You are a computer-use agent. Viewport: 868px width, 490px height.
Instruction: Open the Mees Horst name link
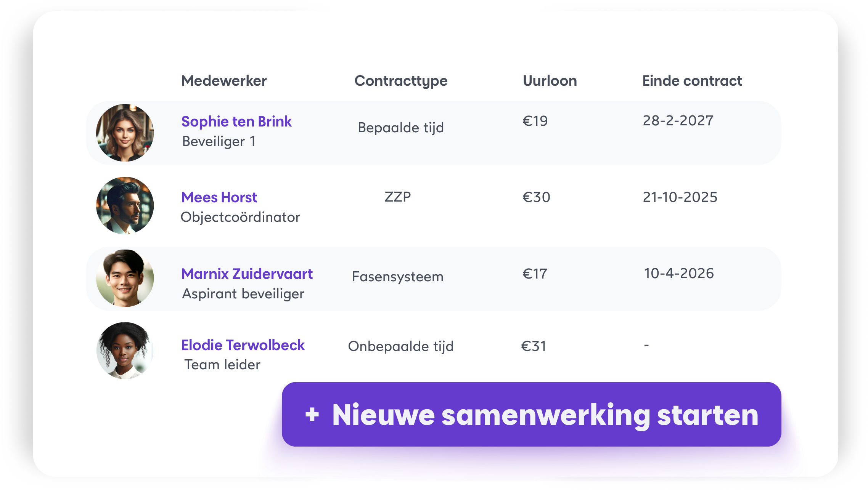tap(219, 197)
